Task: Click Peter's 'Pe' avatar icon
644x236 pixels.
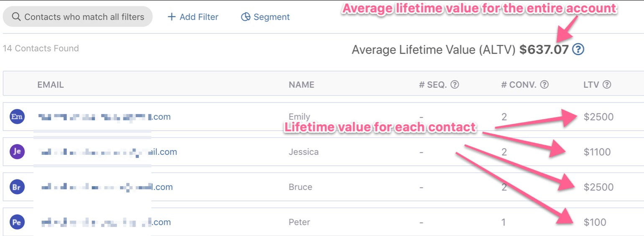Action: [x=17, y=222]
